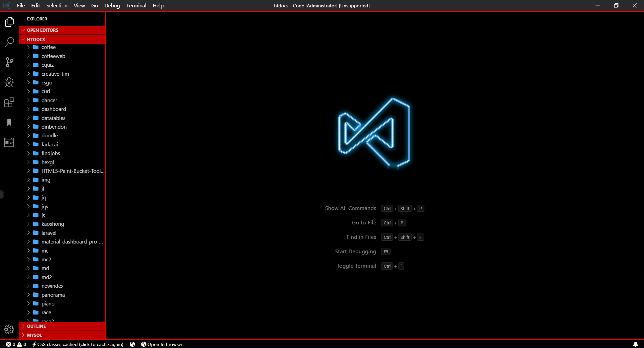
Task: Expand the Outline section
Action: [62, 326]
